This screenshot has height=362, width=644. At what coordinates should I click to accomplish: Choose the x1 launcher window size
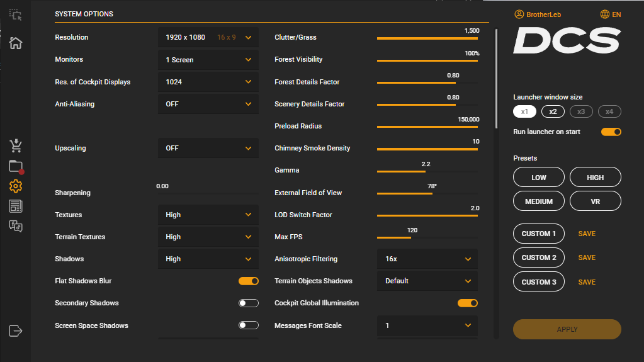pyautogui.click(x=524, y=112)
